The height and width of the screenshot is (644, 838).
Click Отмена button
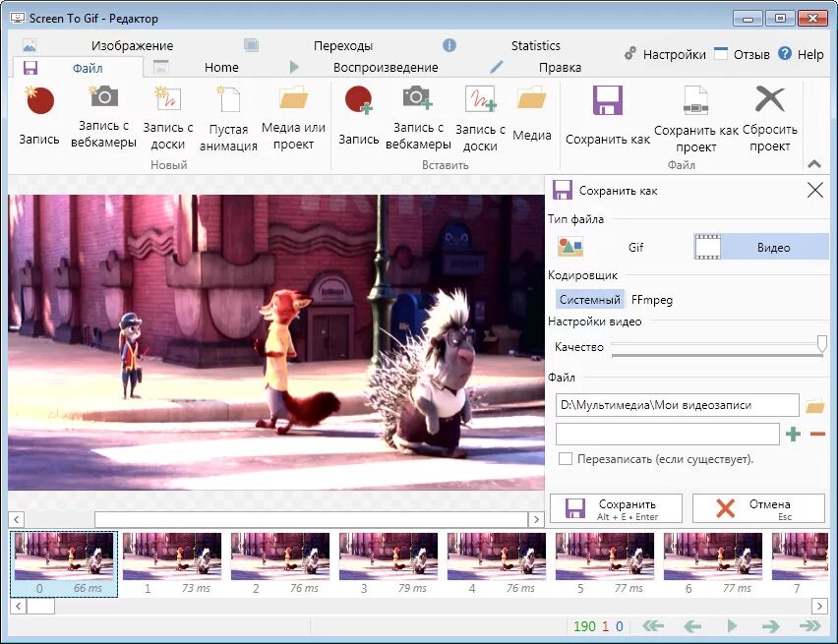(x=758, y=507)
